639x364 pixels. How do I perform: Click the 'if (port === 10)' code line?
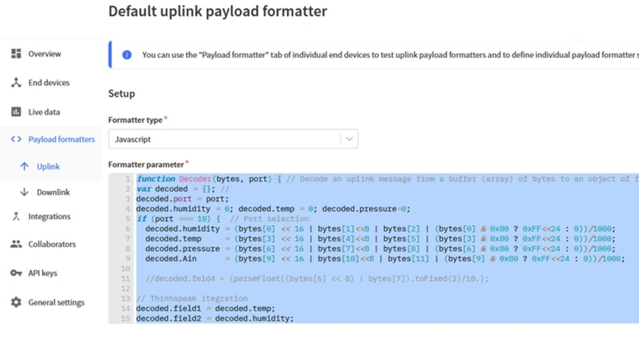click(x=179, y=219)
